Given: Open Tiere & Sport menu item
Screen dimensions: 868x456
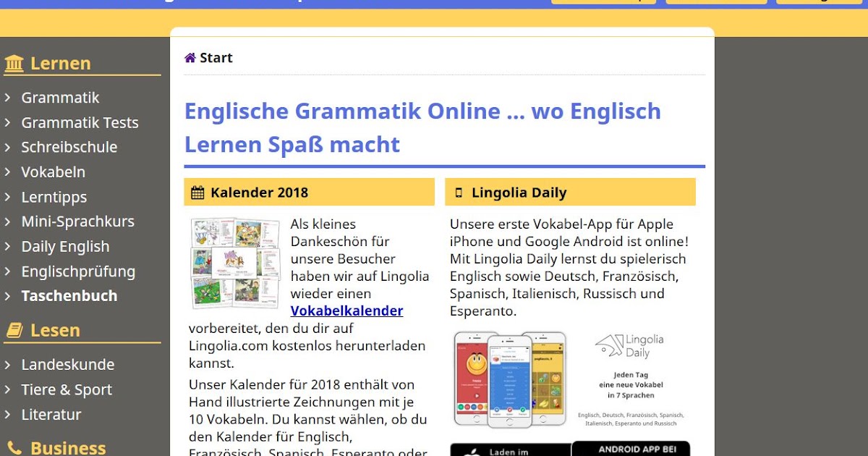Looking at the screenshot, I should point(67,390).
